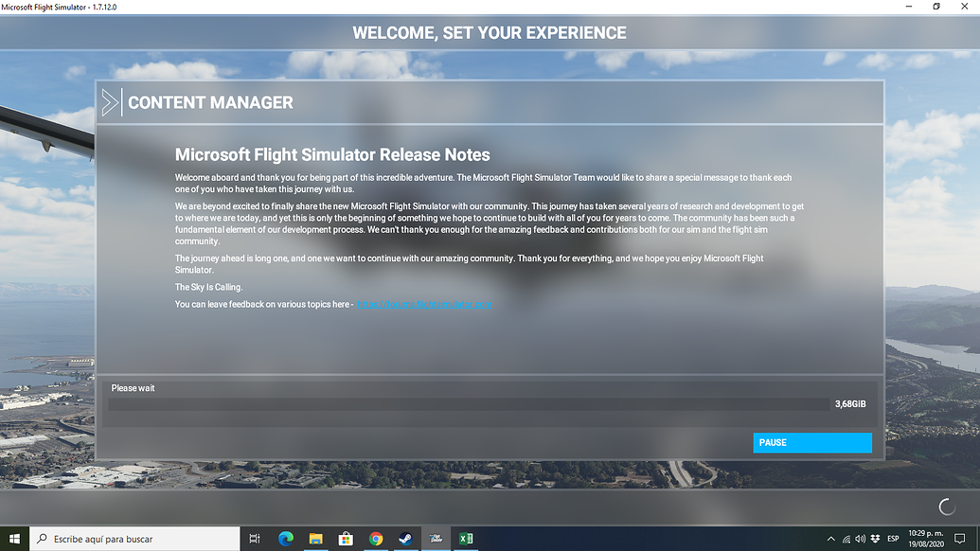Click the "The Sky Is Calling." line
The height and width of the screenshot is (551, 980).
point(208,288)
